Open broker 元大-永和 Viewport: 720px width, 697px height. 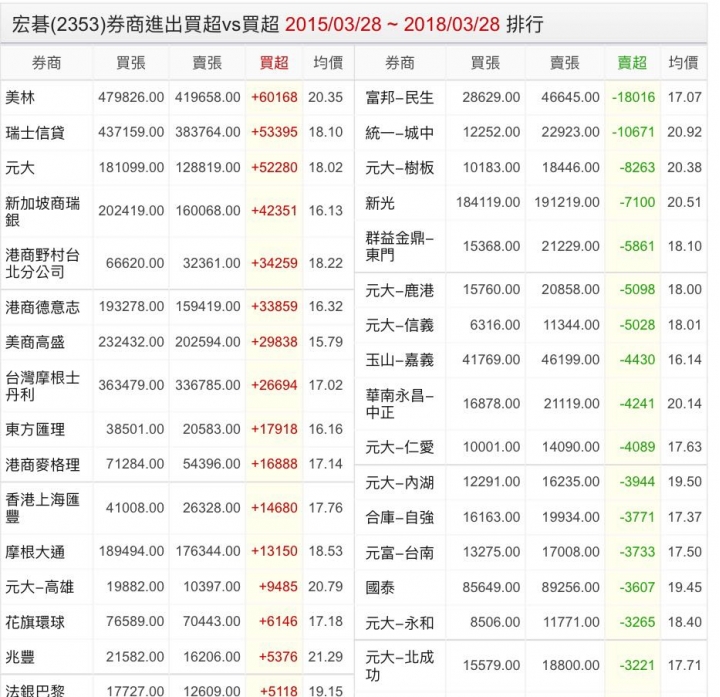coord(399,623)
